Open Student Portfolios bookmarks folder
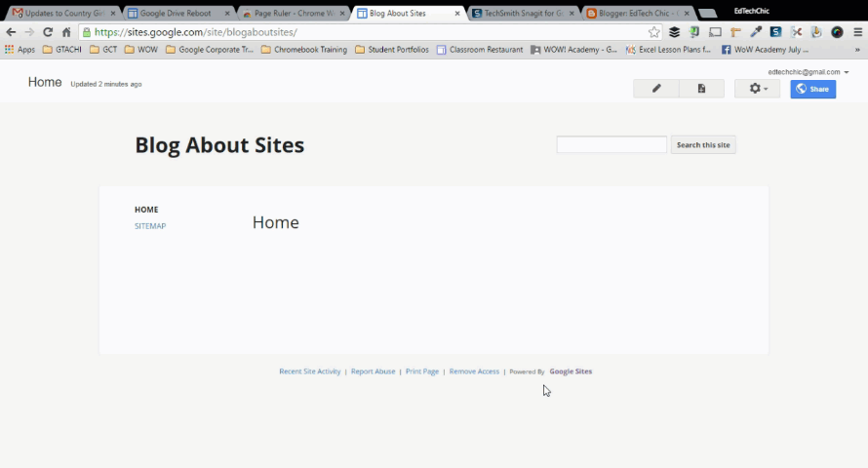Viewport: 868px width, 468px height. coord(392,49)
